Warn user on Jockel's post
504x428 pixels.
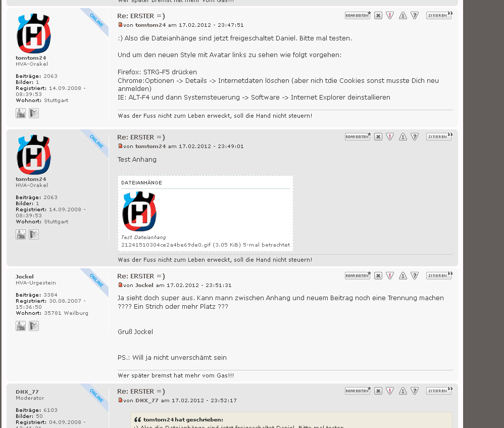click(x=403, y=275)
